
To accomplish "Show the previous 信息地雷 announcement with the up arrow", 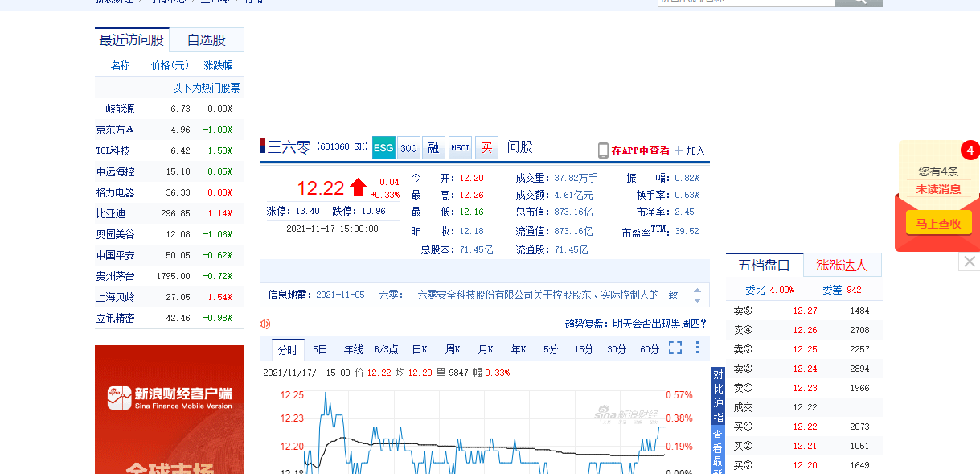I will click(x=697, y=290).
